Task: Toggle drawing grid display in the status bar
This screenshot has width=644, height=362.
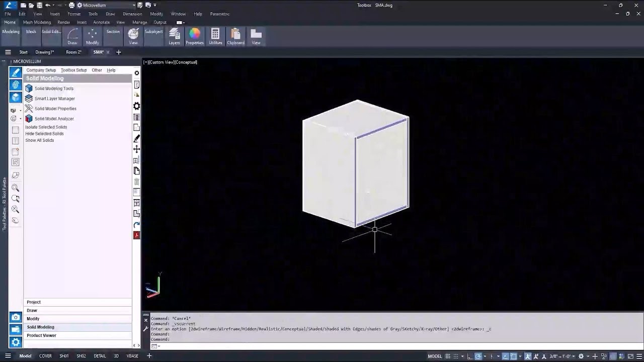Action: [448, 356]
